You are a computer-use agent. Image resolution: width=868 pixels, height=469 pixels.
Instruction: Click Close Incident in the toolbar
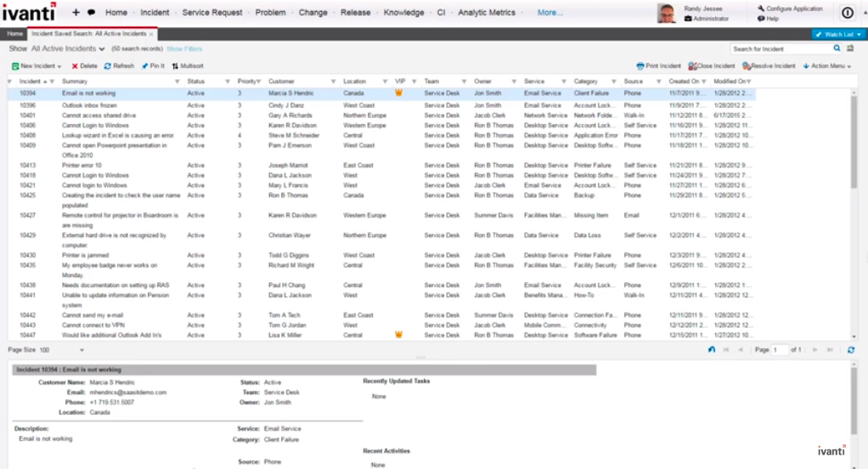693,65
